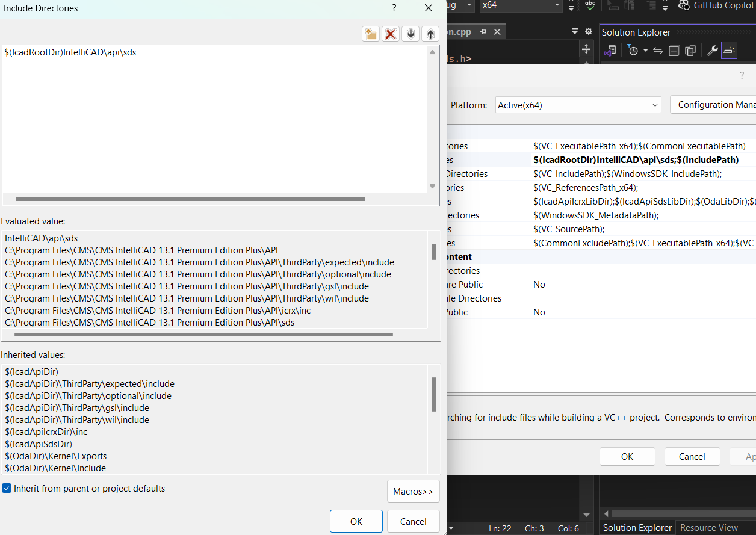Open editor window settings gear

point(589,32)
